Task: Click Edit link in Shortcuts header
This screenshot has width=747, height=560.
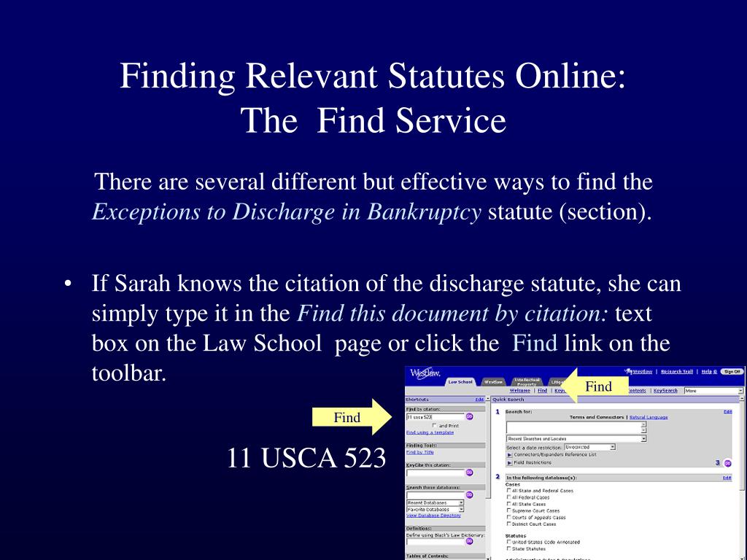Action: tap(479, 400)
